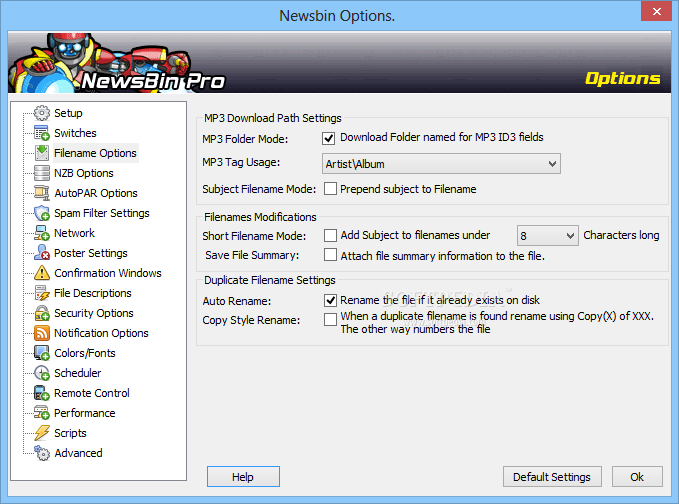Open Colors/Fonts settings page
Screen dimensions: 679x504
[85, 353]
